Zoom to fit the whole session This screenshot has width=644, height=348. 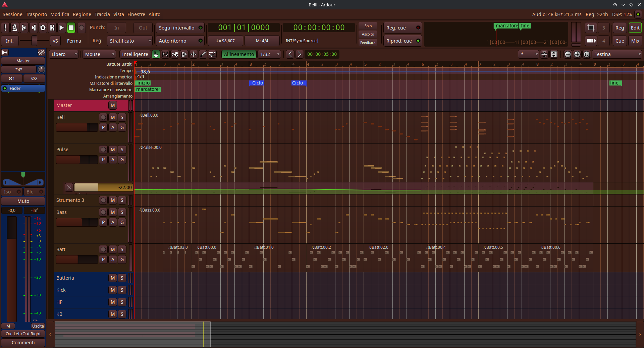[x=586, y=54]
